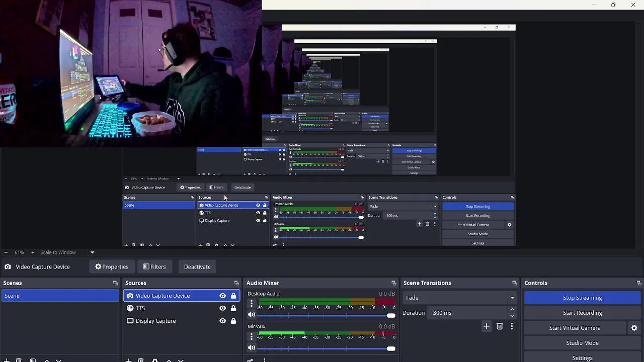Remove the scene transition with trash icon
Image resolution: width=644 pixels, height=362 pixels.
500,327
